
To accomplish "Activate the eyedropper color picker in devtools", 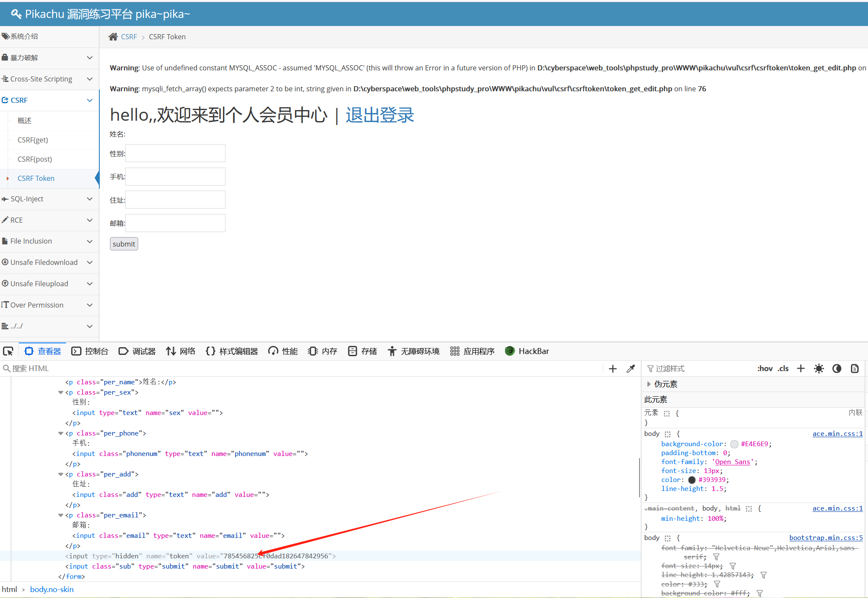I will (x=631, y=369).
